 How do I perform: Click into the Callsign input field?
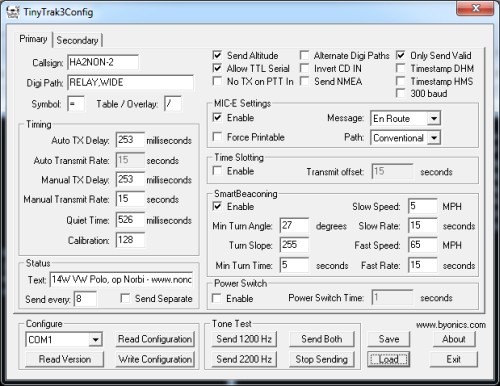pyautogui.click(x=103, y=62)
